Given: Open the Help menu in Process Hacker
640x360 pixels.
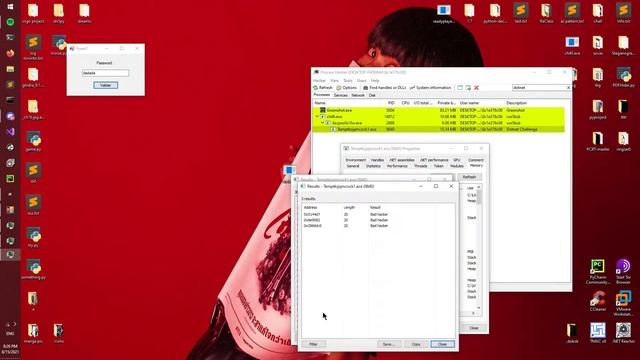Looking at the screenshot, I should coord(375,81).
